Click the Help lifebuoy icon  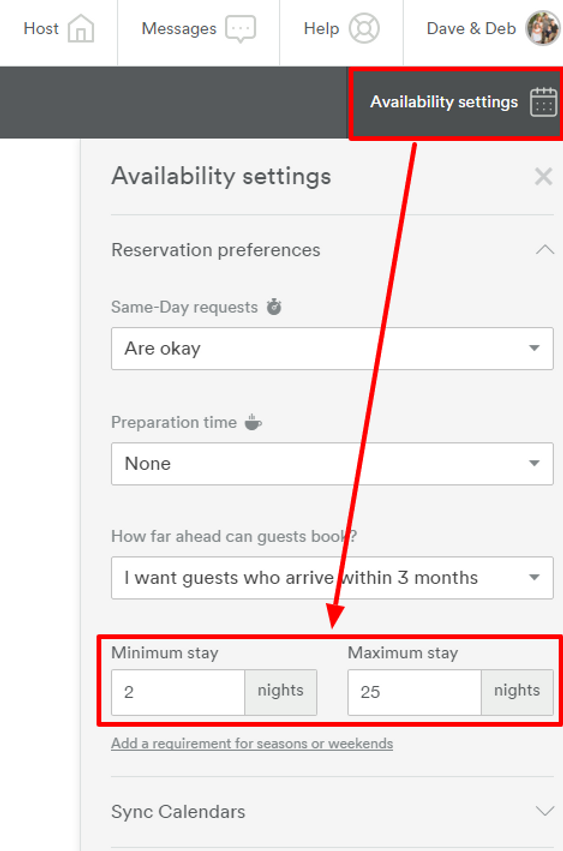coord(364,28)
